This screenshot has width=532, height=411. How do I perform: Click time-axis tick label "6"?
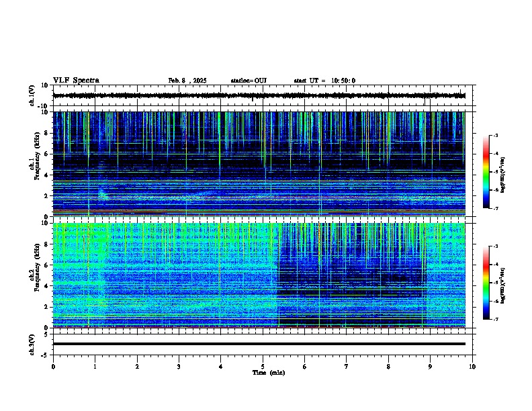click(305, 367)
